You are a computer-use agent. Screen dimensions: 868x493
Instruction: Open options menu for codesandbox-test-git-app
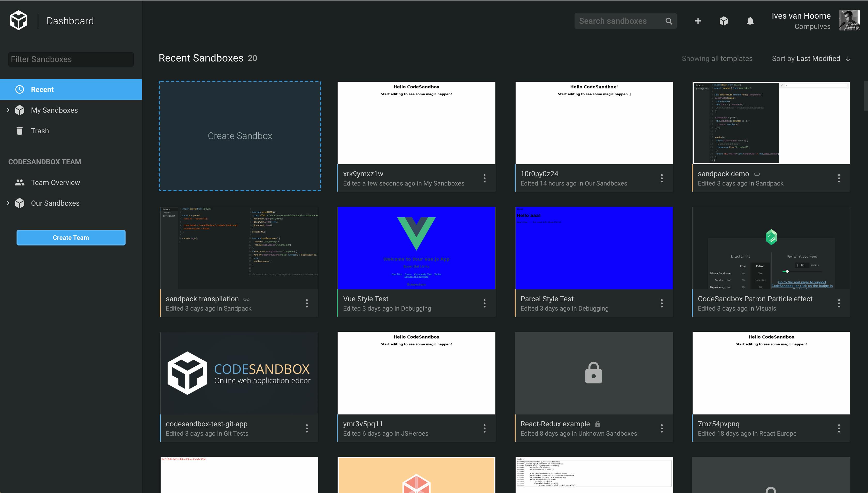click(x=307, y=428)
